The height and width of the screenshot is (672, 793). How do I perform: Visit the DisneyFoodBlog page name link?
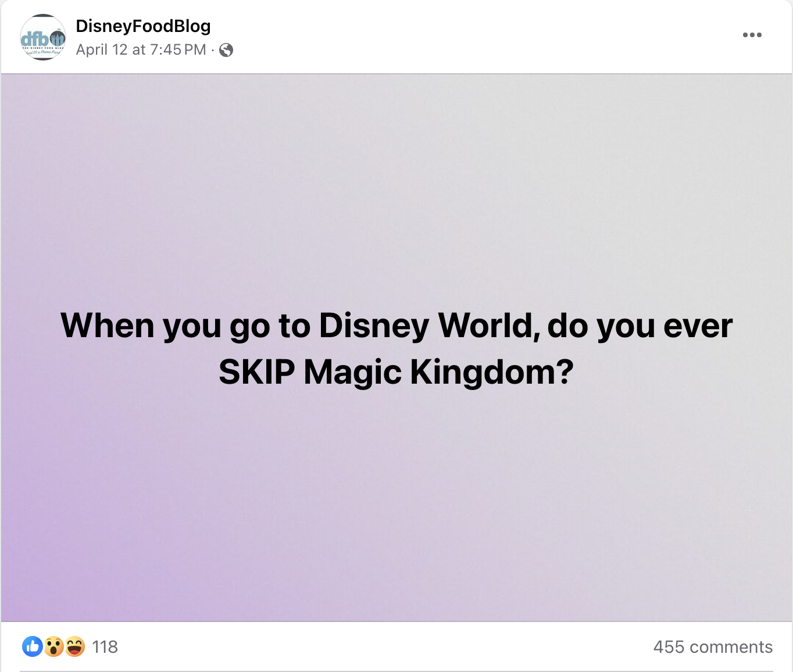click(143, 26)
